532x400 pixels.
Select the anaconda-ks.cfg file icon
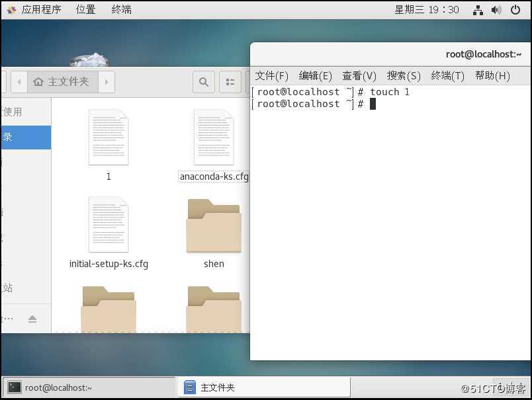pyautogui.click(x=214, y=137)
